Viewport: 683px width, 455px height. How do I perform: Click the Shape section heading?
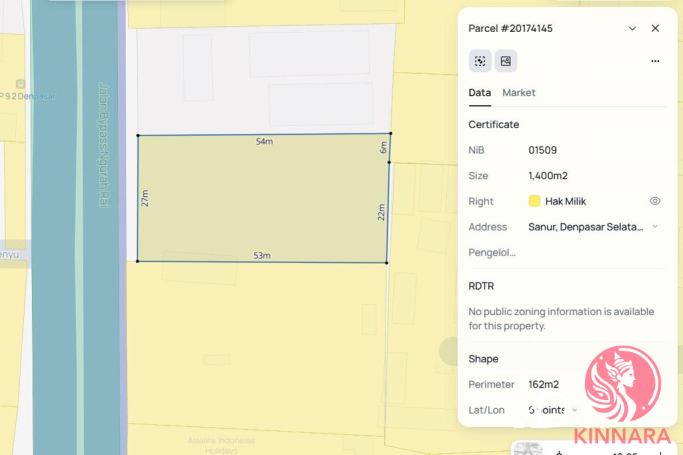point(483,359)
